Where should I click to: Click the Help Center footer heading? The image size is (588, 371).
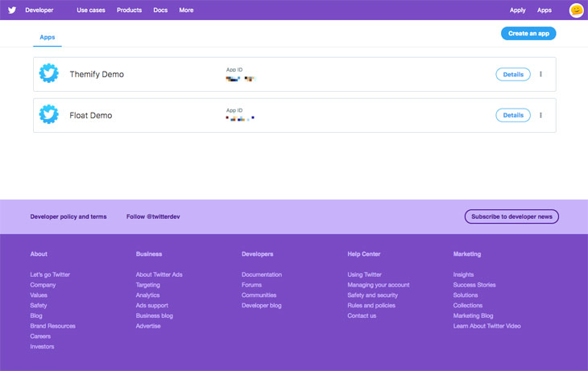tap(364, 254)
